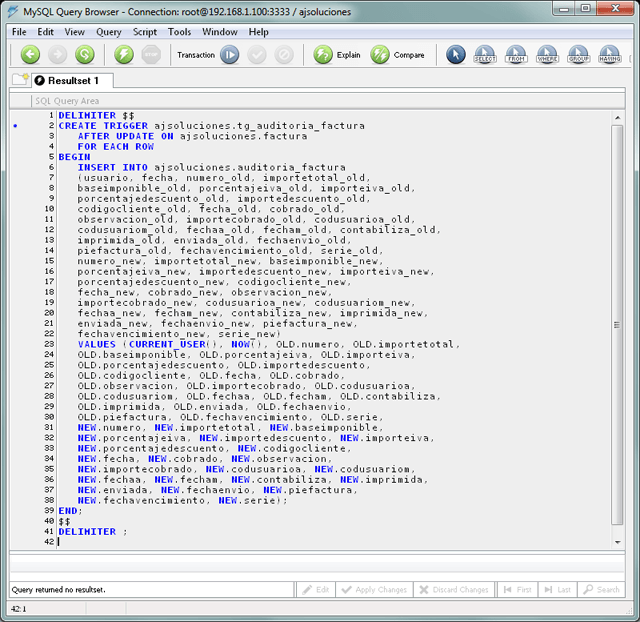Click the Transaction label in toolbar

click(196, 55)
